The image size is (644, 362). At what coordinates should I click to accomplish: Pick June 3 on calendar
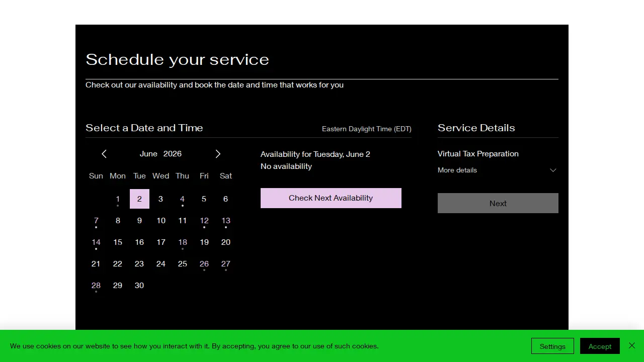pyautogui.click(x=160, y=199)
